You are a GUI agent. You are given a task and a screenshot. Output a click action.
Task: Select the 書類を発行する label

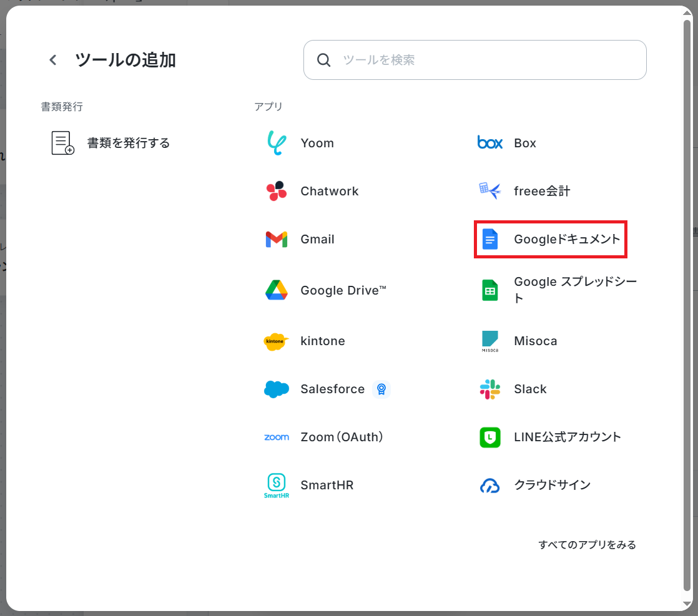[x=128, y=143]
